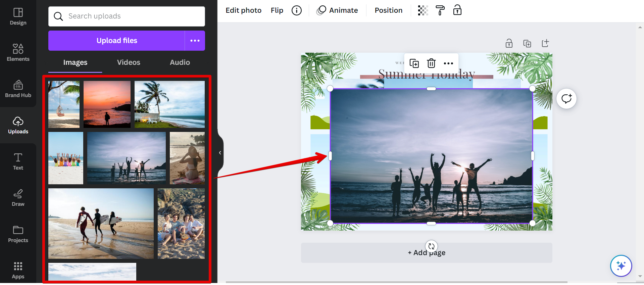This screenshot has height=285, width=644.
Task: Click the bottom-middle crop handle of image
Action: [x=431, y=223]
